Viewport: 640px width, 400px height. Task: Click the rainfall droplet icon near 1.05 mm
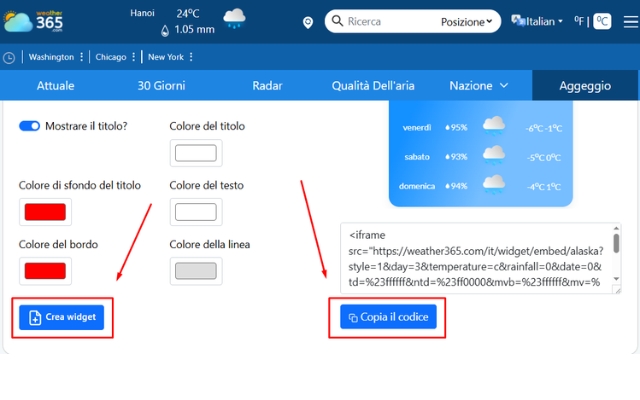[x=165, y=31]
